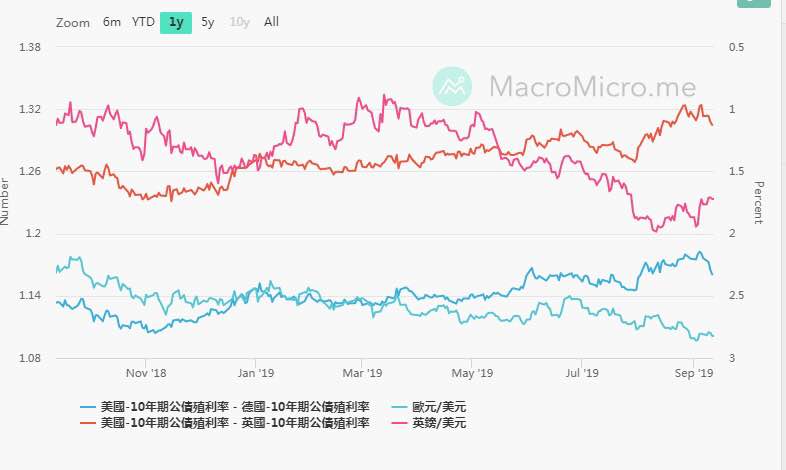Viewport: 786px width, 470px height.
Task: Click the red line marker for 美國-英國 spread
Action: pos(88,423)
